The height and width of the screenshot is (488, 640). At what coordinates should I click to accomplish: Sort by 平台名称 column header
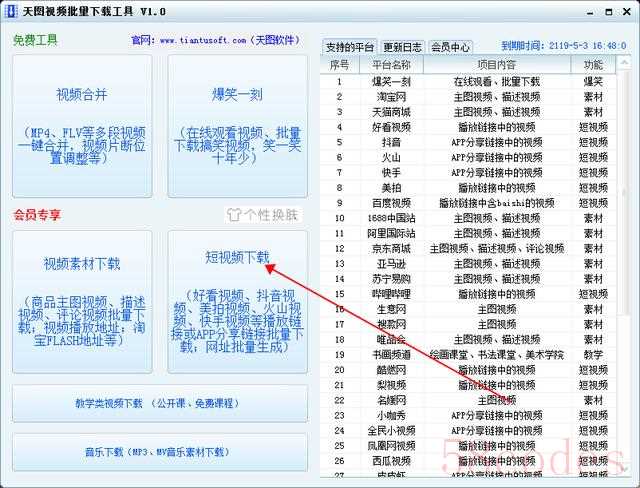391,64
